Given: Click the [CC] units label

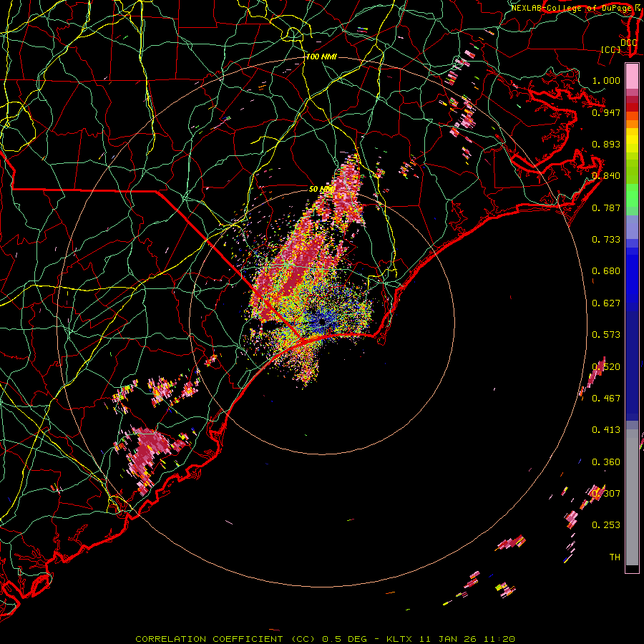Looking at the screenshot, I should tap(611, 49).
